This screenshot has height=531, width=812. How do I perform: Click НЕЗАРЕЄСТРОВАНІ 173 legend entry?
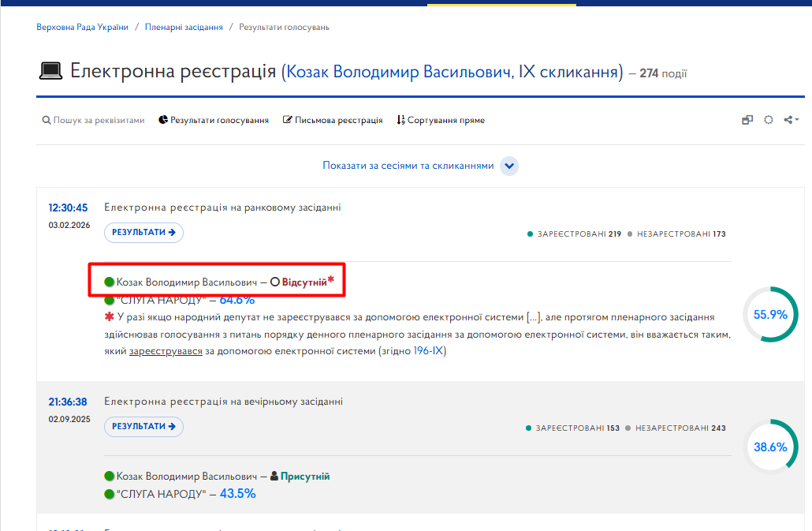[676, 234]
